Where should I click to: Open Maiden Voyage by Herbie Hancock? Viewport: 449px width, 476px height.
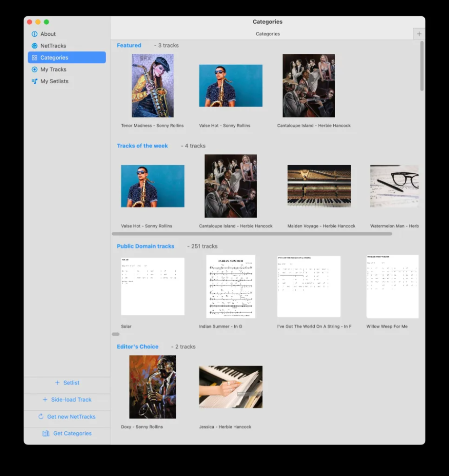[319, 186]
